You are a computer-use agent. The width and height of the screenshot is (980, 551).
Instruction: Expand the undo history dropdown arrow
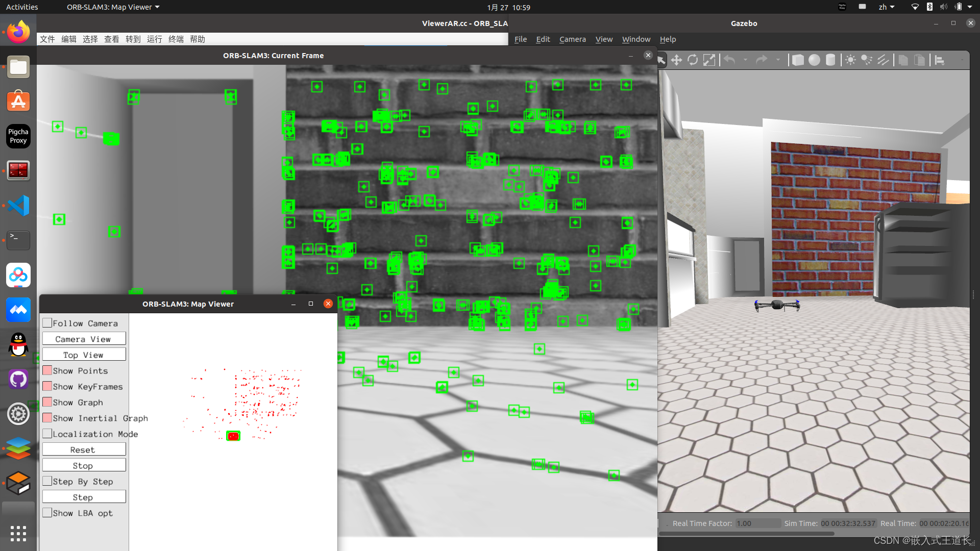point(745,60)
